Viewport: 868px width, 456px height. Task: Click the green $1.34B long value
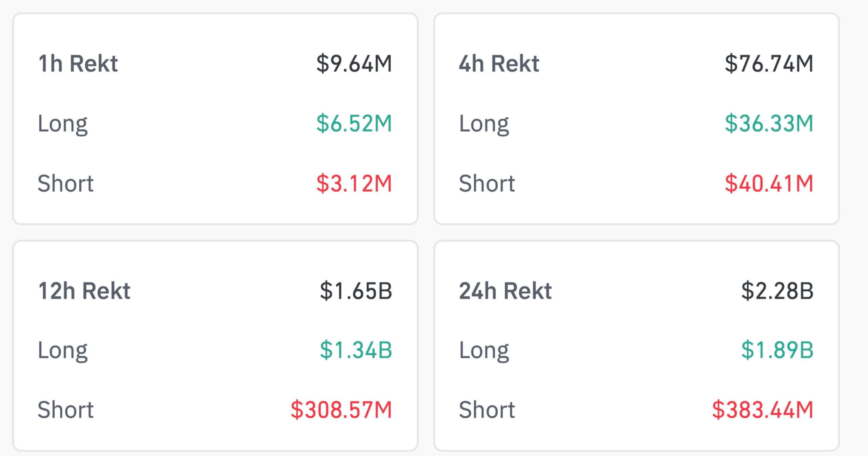coord(356,350)
